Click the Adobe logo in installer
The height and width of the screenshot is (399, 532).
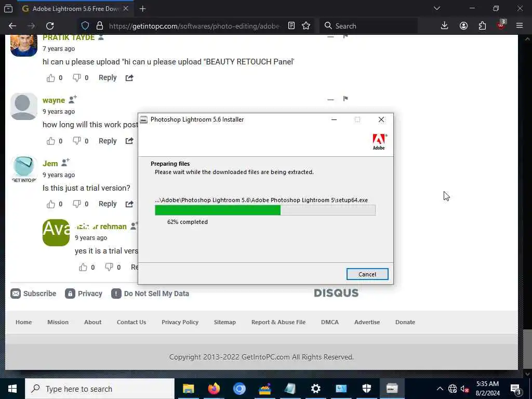[379, 142]
